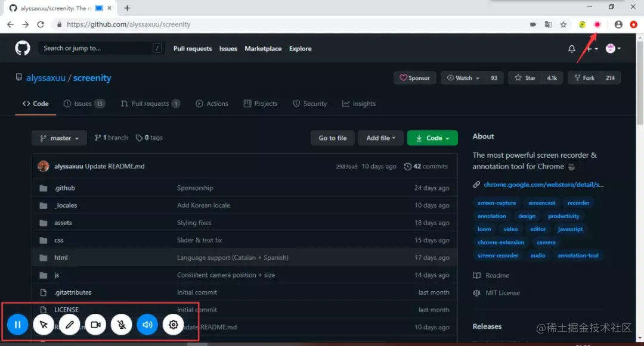The width and height of the screenshot is (644, 346).
Task: Go forward in browser history
Action: 26,24
